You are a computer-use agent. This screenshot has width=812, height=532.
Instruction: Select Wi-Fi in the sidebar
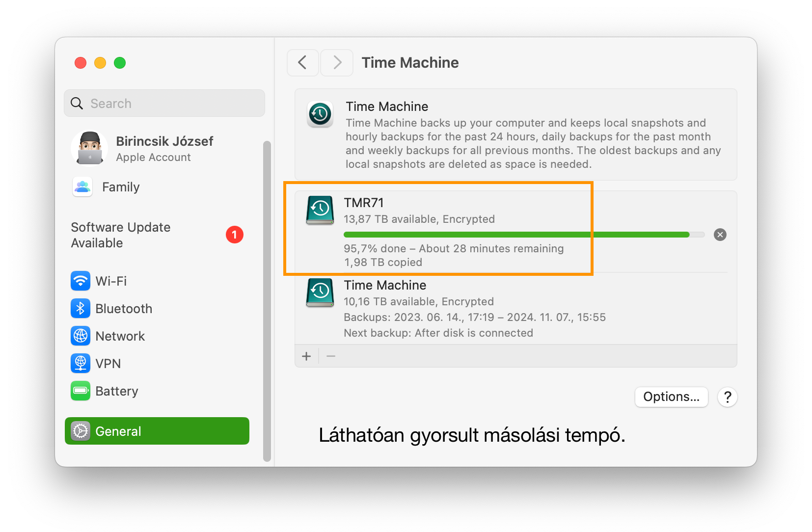pyautogui.click(x=157, y=281)
